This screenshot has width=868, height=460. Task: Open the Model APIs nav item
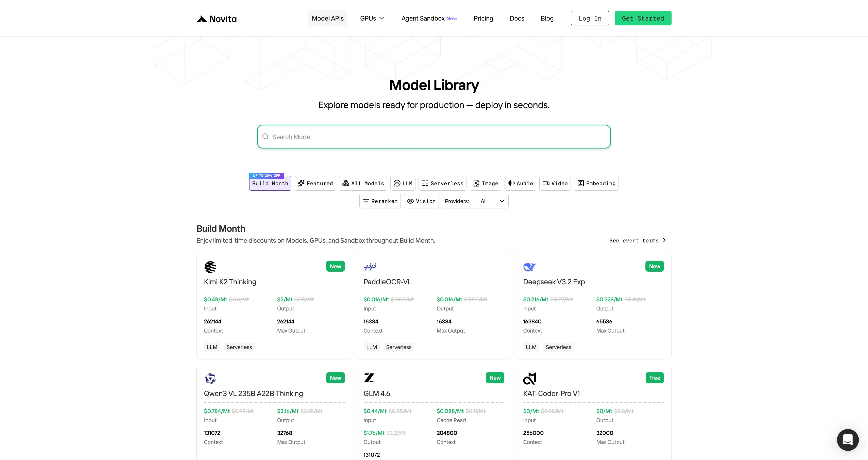[x=327, y=18]
